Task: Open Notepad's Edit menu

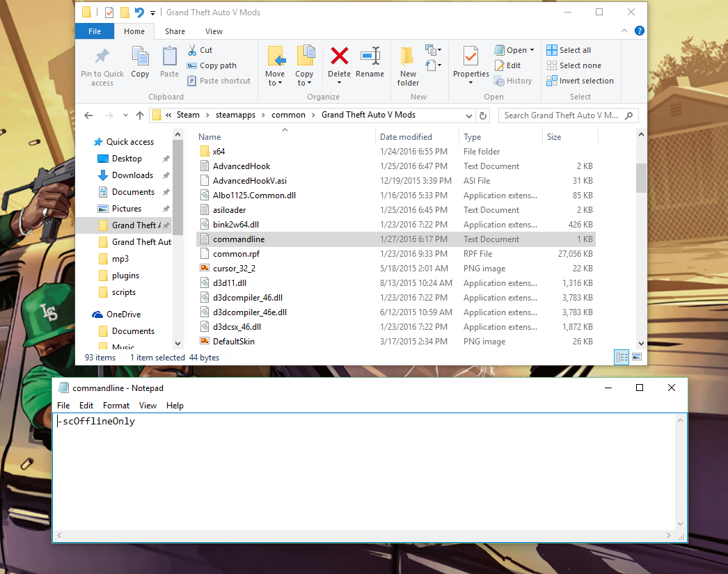Action: point(86,406)
